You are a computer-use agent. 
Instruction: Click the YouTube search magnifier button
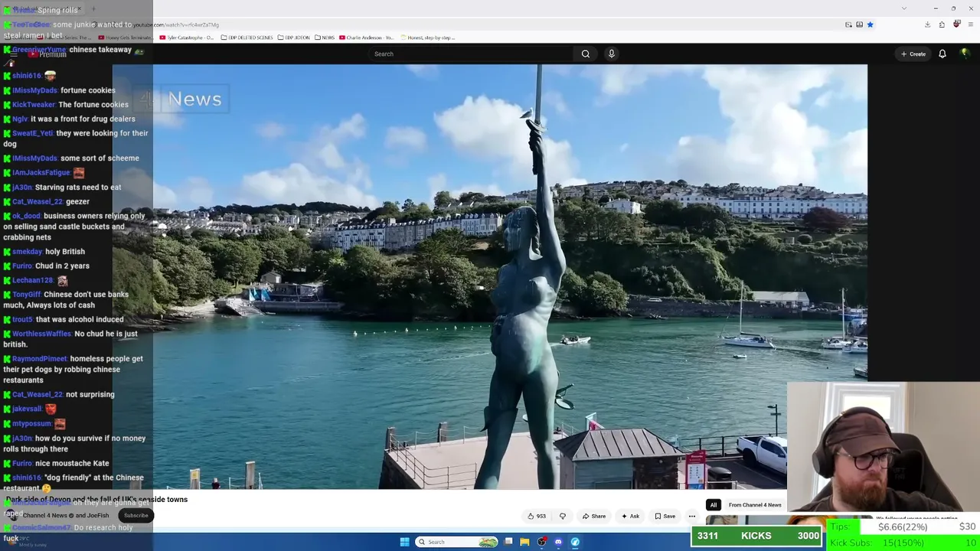click(x=586, y=54)
